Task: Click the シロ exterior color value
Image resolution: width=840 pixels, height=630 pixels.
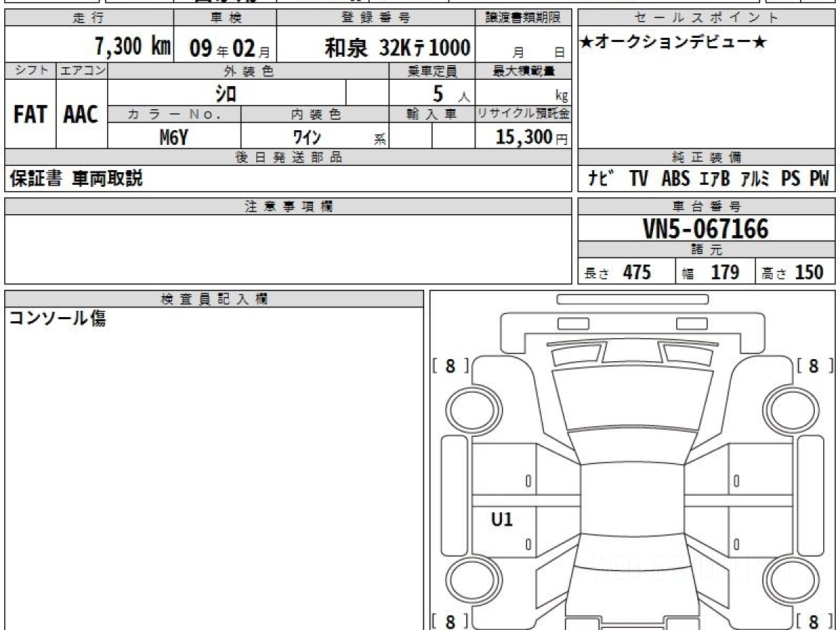Action: pos(225,93)
